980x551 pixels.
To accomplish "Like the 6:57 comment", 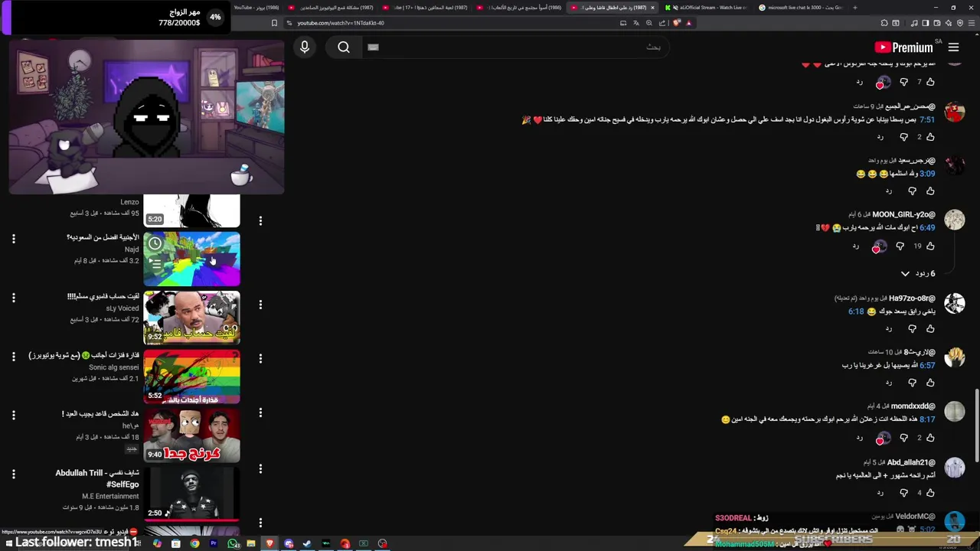I will (x=930, y=383).
